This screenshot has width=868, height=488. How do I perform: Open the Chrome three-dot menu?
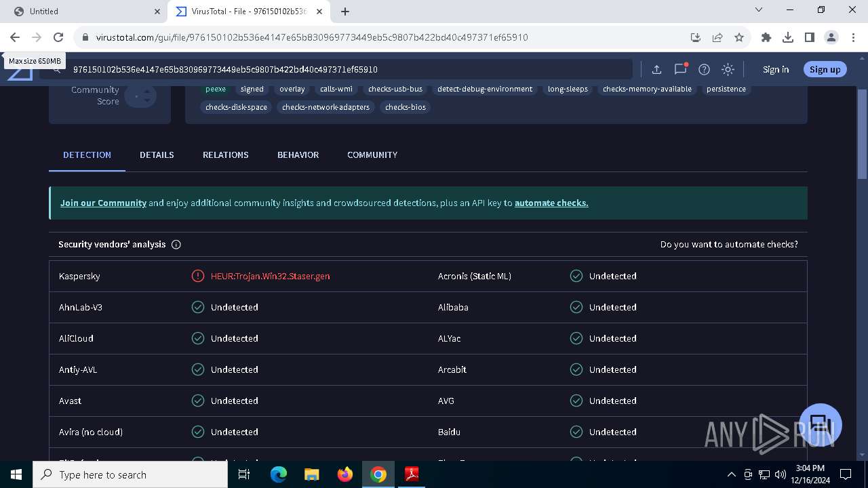click(853, 37)
